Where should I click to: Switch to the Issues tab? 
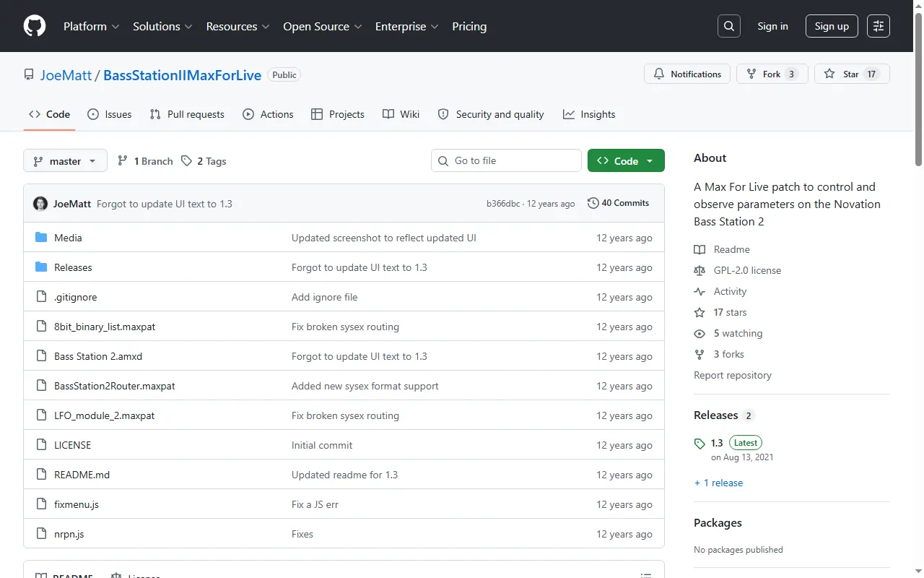click(110, 114)
